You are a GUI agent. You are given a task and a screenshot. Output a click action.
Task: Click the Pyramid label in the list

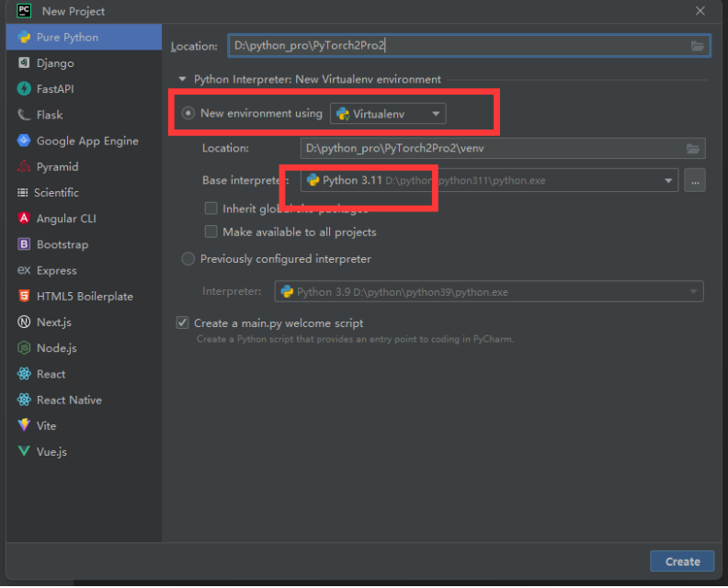[x=58, y=166]
